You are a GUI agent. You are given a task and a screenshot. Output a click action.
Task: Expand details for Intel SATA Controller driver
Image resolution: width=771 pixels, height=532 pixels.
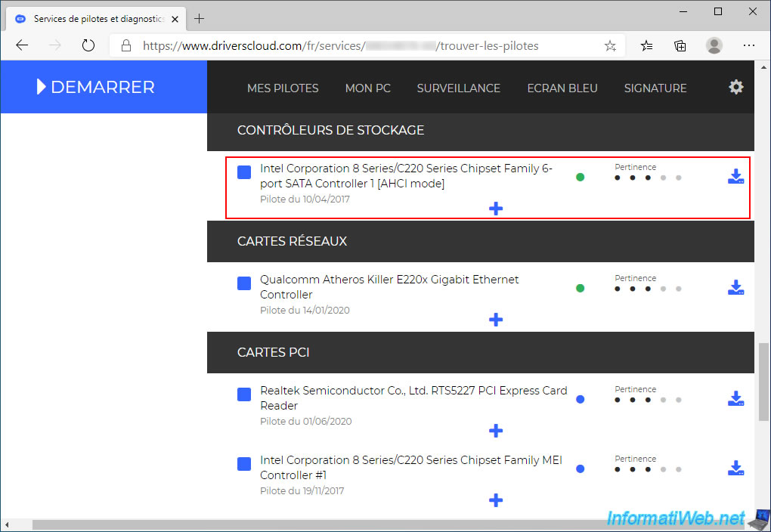(x=496, y=209)
